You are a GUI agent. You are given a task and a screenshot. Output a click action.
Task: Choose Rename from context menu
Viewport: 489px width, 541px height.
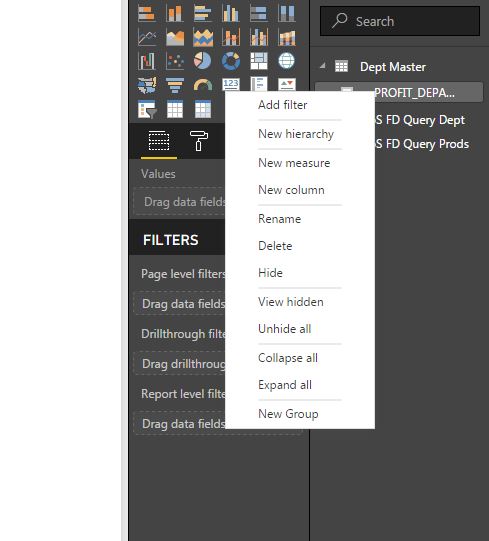pos(280,219)
